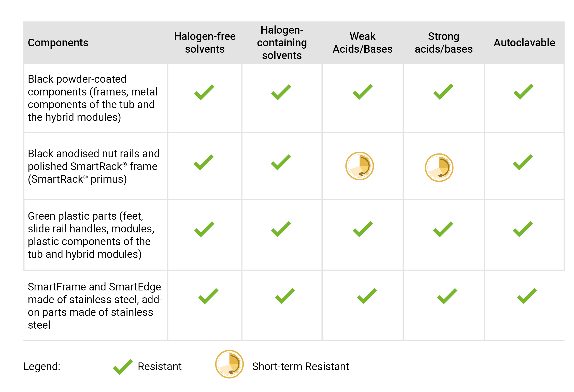Click the Weak Acids/Bases column header
This screenshot has height=392, width=574.
[363, 43]
